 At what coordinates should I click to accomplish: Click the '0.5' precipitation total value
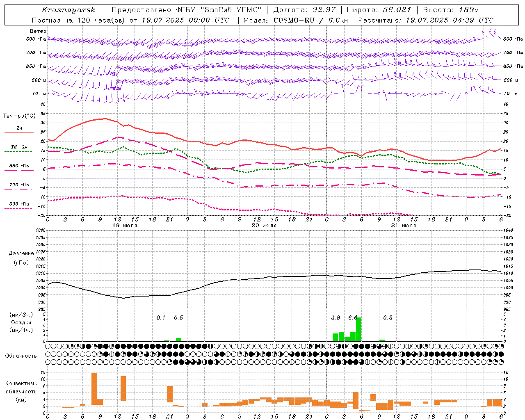[178, 317]
